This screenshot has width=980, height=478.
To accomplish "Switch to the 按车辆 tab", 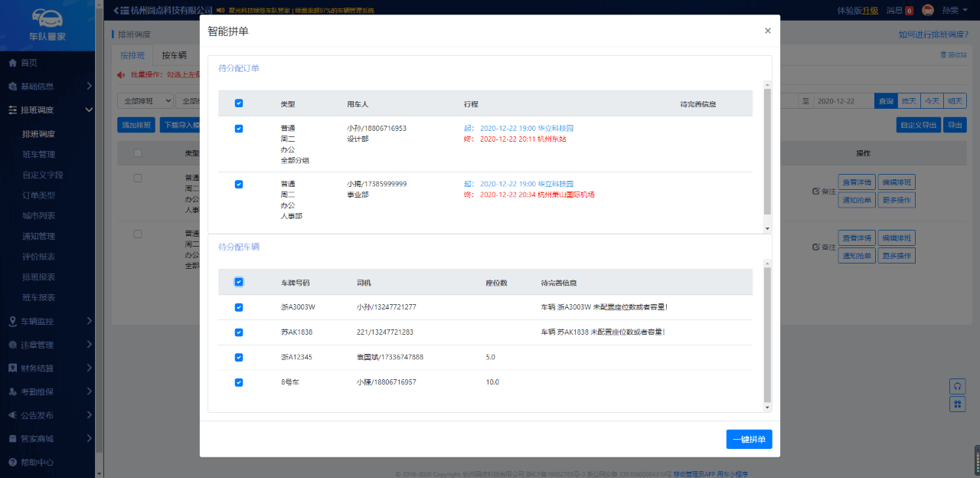I will pyautogui.click(x=174, y=56).
